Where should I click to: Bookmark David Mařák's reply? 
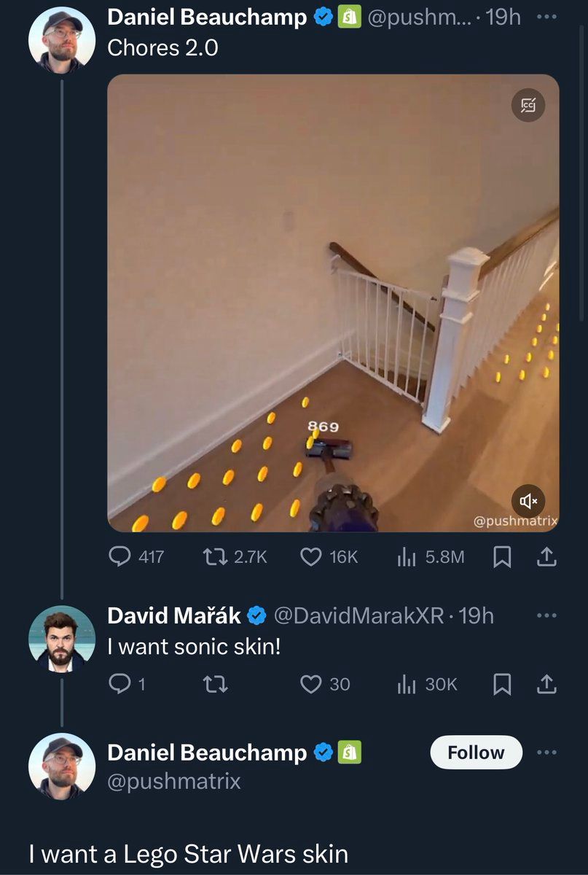coord(501,684)
